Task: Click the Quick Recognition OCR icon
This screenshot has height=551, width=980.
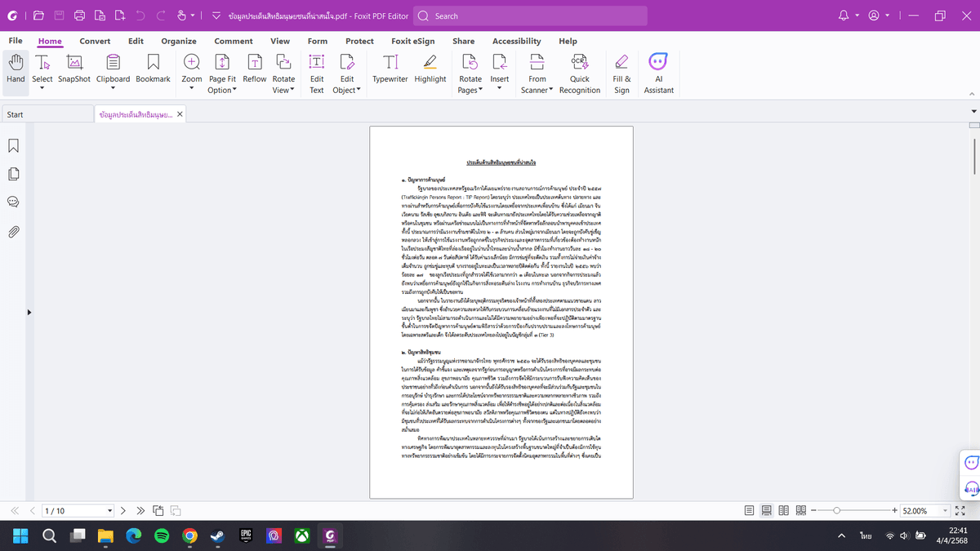Action: point(580,73)
